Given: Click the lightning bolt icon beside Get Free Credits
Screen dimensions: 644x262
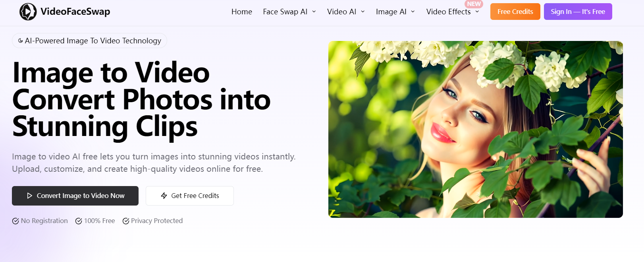Looking at the screenshot, I should click(x=164, y=196).
